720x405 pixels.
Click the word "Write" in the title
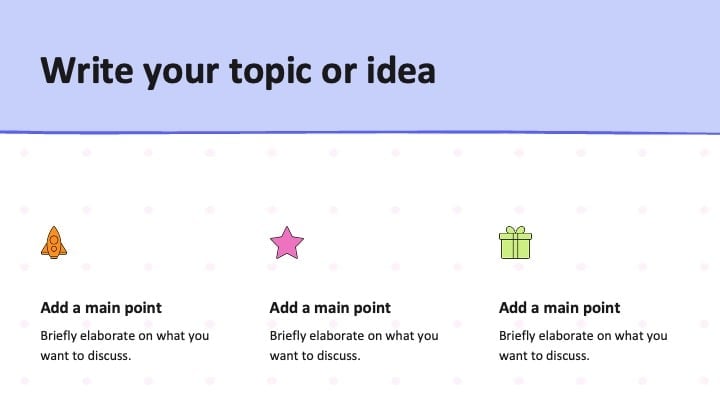click(x=86, y=71)
